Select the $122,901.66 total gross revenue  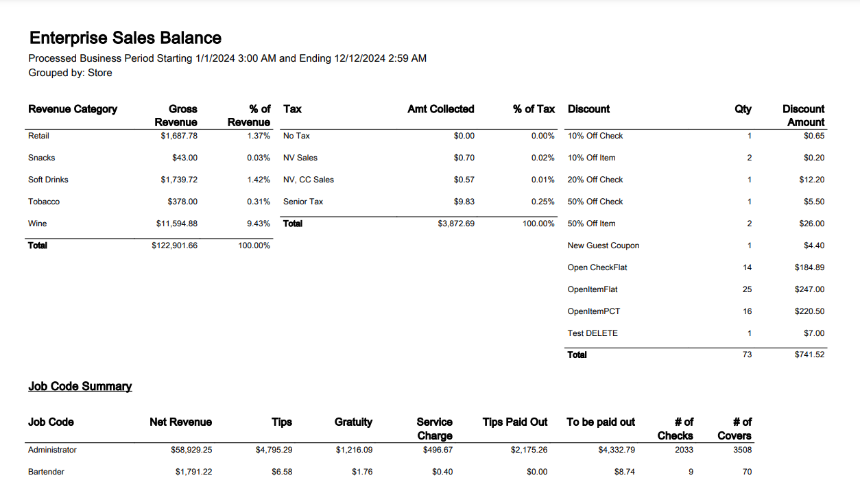click(175, 245)
